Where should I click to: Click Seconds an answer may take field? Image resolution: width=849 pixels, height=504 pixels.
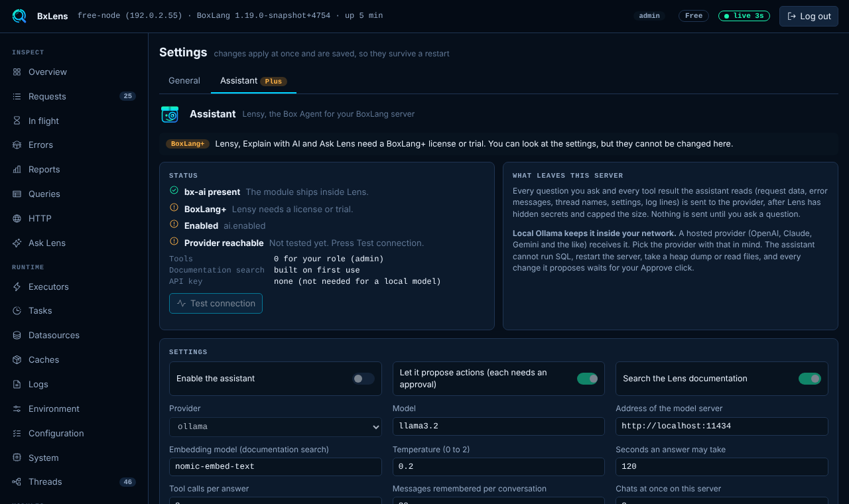(722, 467)
